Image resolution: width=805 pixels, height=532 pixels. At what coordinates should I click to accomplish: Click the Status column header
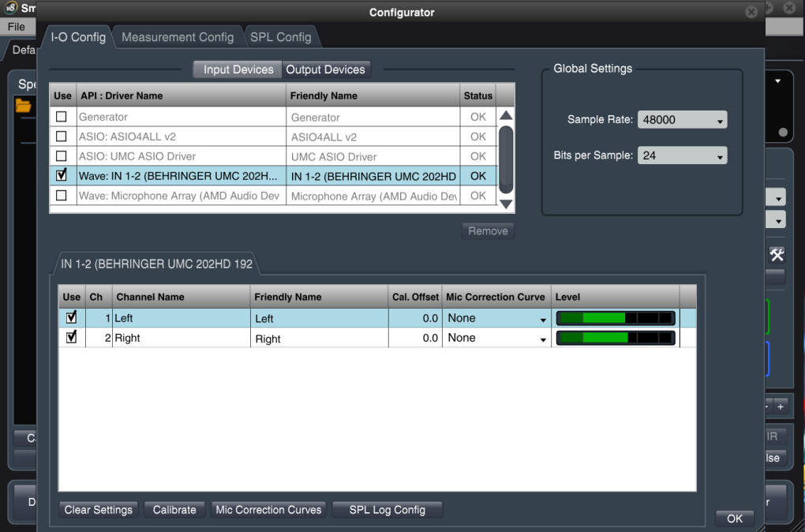click(478, 96)
